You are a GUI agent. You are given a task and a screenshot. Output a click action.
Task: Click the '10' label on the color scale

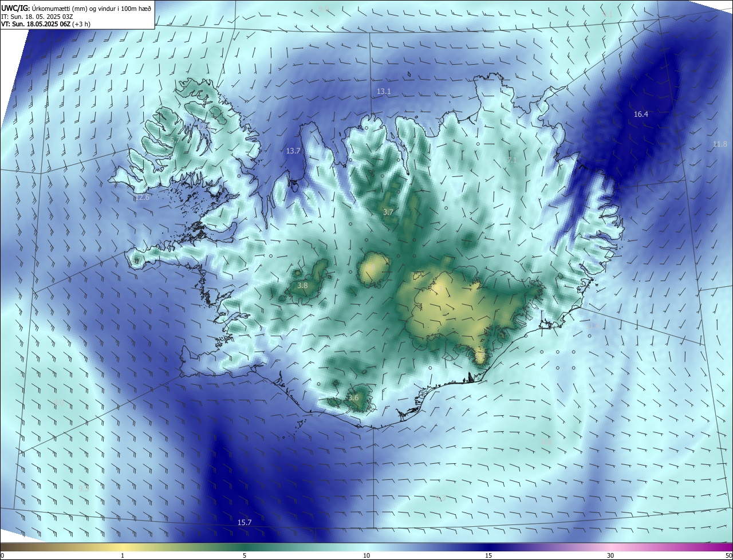tap(366, 555)
